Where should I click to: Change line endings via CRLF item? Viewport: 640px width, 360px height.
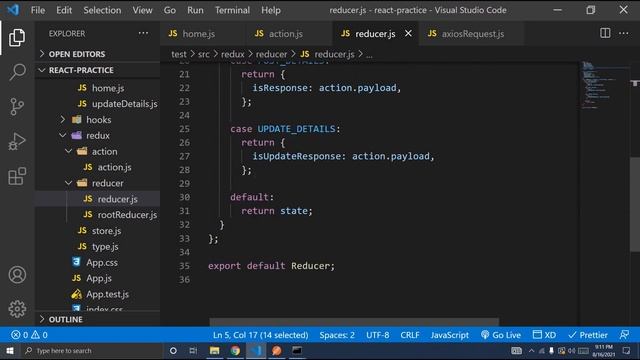pos(409,335)
